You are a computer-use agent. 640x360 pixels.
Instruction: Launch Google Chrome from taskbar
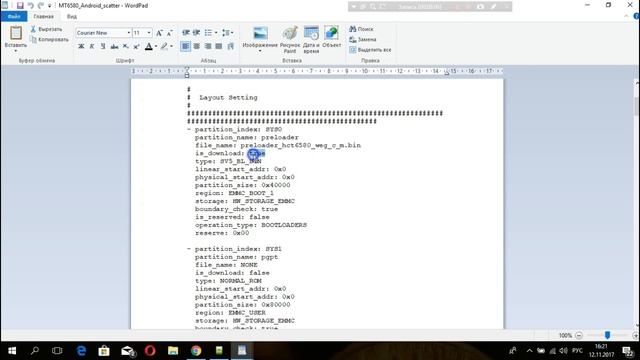point(196,351)
